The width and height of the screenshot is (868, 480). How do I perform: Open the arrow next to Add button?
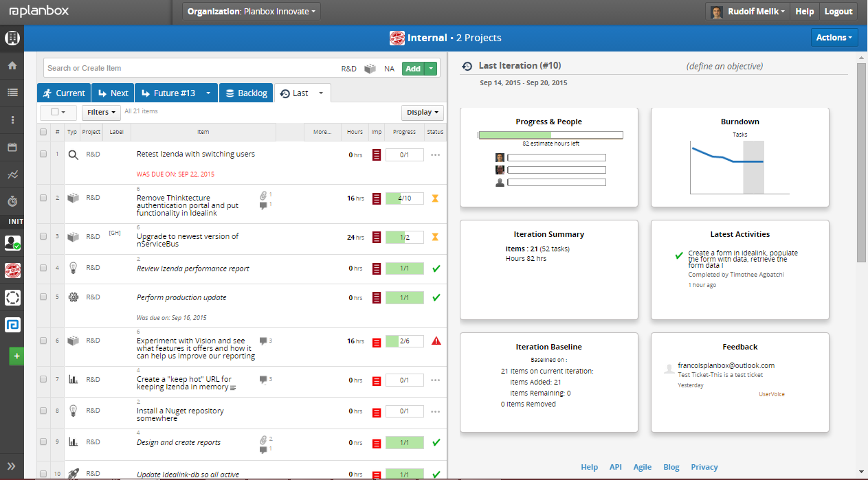[431, 69]
